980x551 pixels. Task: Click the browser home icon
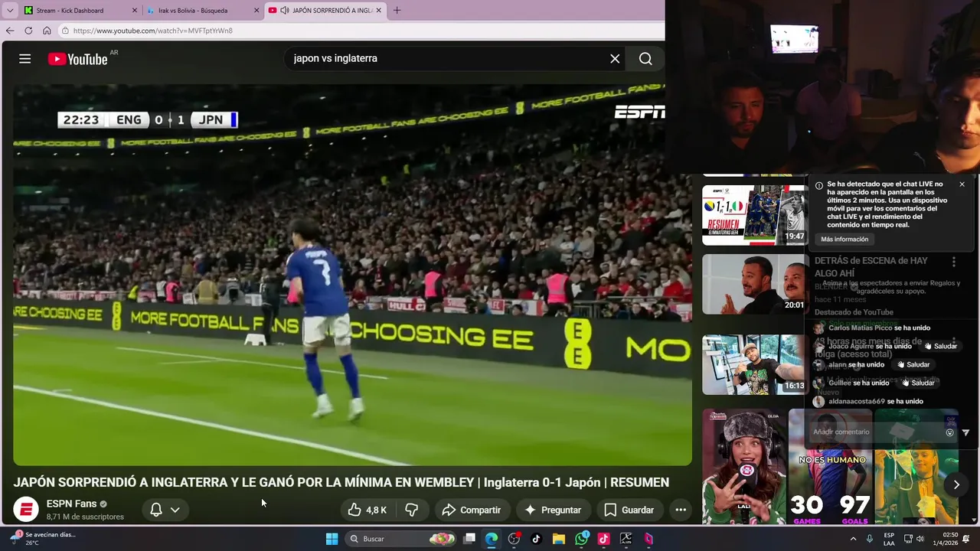click(47, 31)
